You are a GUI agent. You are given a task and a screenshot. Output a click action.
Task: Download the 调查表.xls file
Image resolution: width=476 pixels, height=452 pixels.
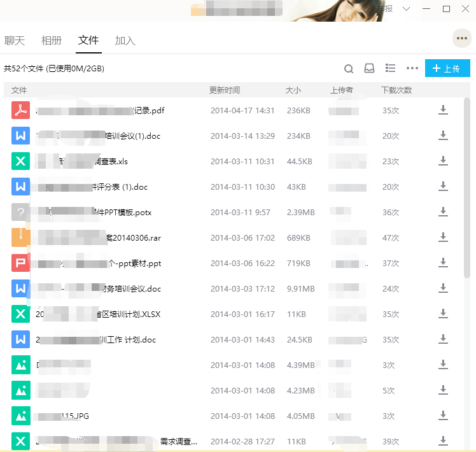click(443, 161)
